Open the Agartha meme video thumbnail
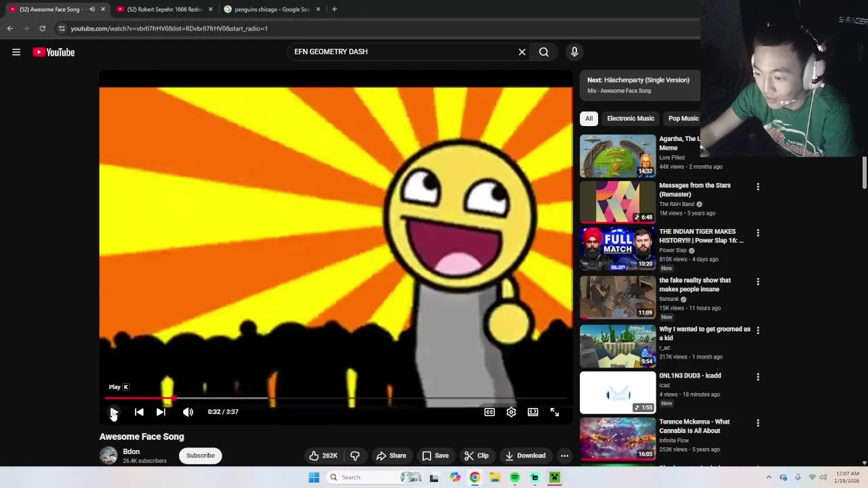Viewport: 868px width, 488px height. click(618, 156)
